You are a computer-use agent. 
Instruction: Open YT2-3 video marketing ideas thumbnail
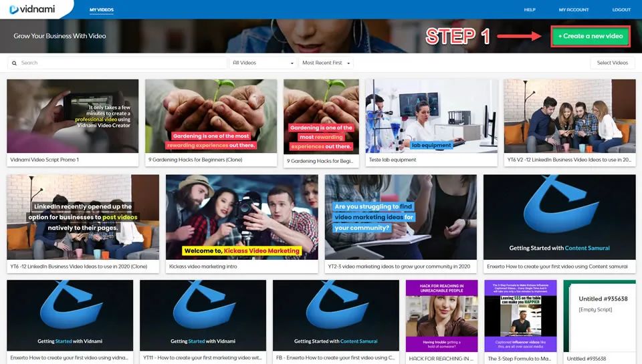401,217
